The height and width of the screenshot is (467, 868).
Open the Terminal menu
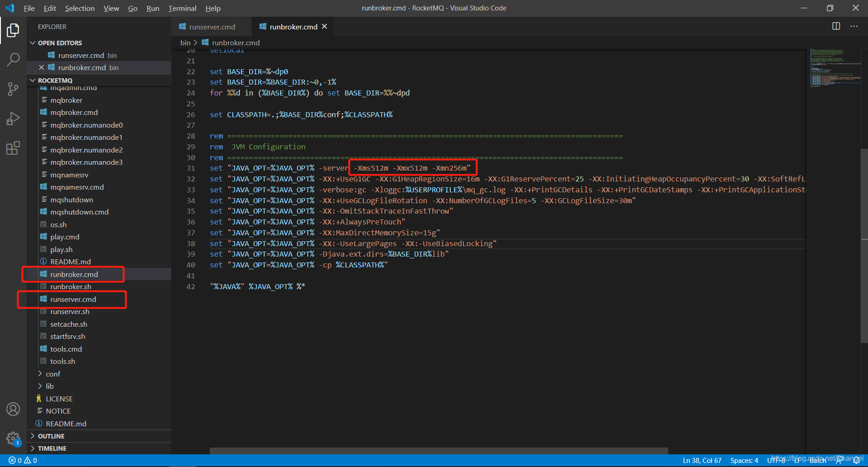coord(182,8)
